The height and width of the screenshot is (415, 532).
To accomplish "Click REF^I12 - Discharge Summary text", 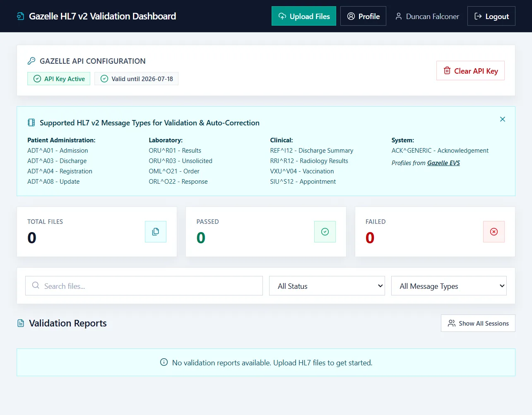I will coord(312,151).
